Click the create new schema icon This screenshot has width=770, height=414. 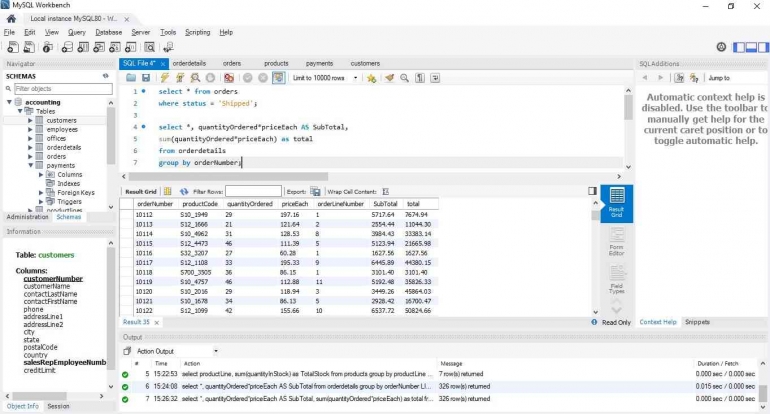tap(67, 47)
